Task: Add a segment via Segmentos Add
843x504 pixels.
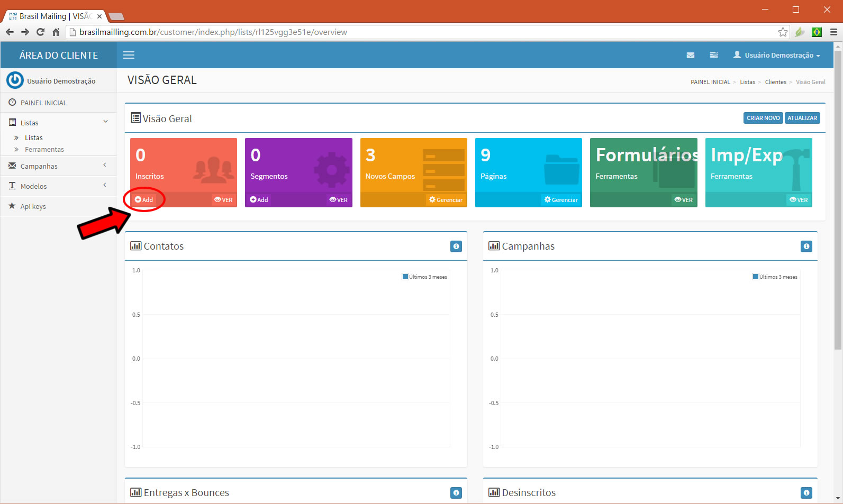Action: pos(259,200)
